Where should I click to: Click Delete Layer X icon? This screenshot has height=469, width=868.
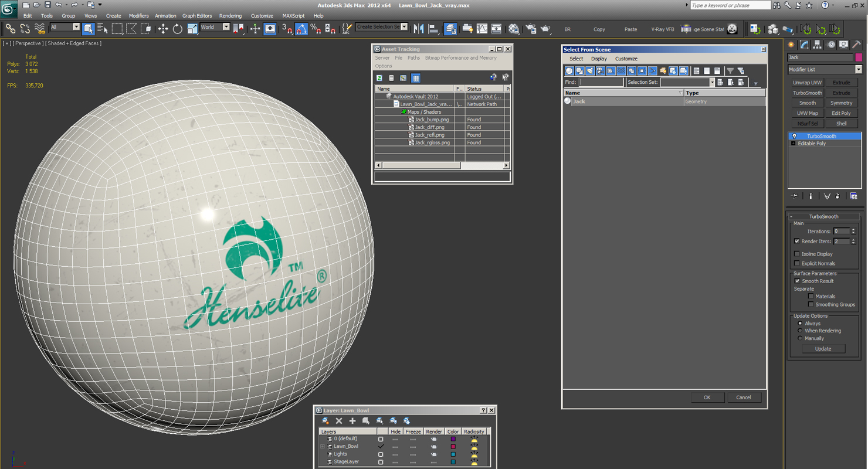pos(339,421)
